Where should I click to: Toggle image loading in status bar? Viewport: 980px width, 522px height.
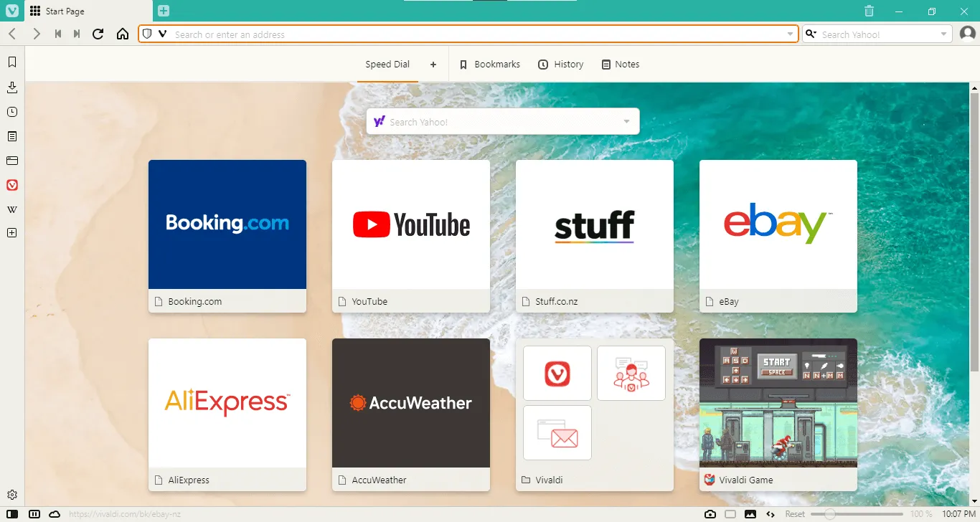click(750, 514)
